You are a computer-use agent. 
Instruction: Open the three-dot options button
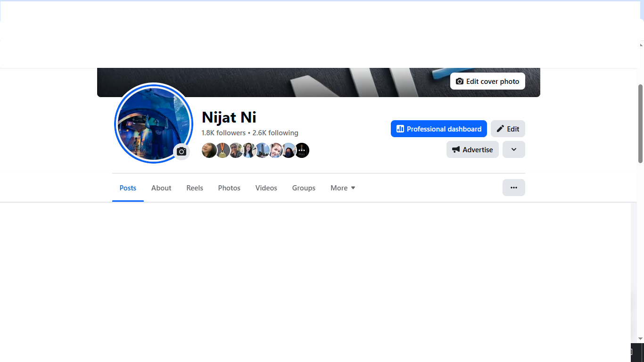pyautogui.click(x=513, y=188)
